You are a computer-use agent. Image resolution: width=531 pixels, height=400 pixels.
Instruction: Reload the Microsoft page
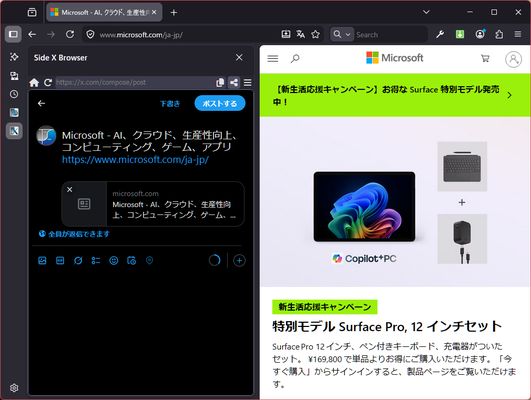click(70, 34)
